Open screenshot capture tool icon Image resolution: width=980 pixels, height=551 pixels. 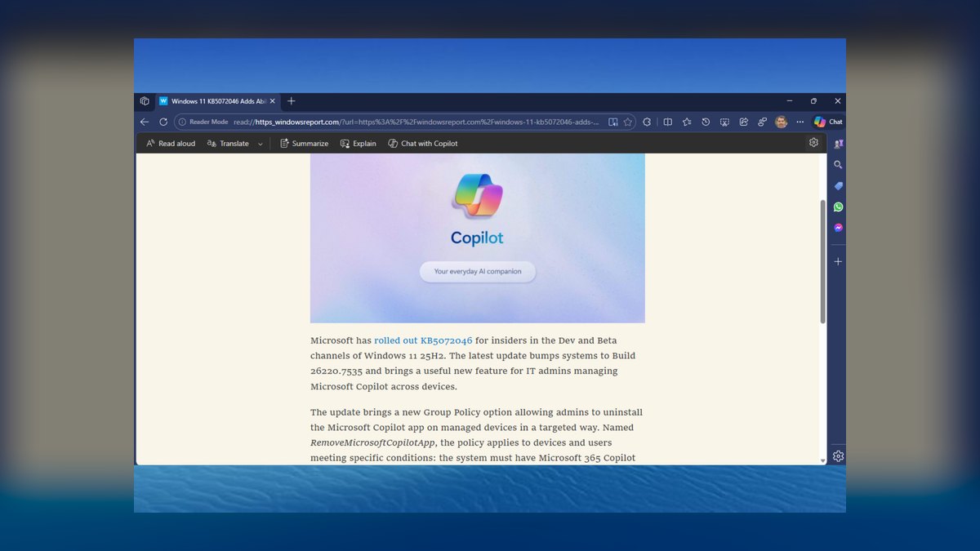724,122
